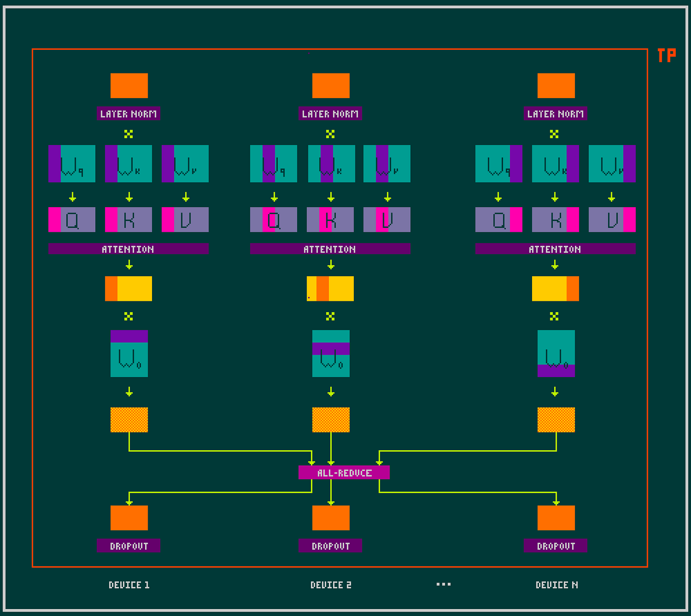
Task: Click the V matrix block in Device 2 column
Action: click(x=387, y=219)
